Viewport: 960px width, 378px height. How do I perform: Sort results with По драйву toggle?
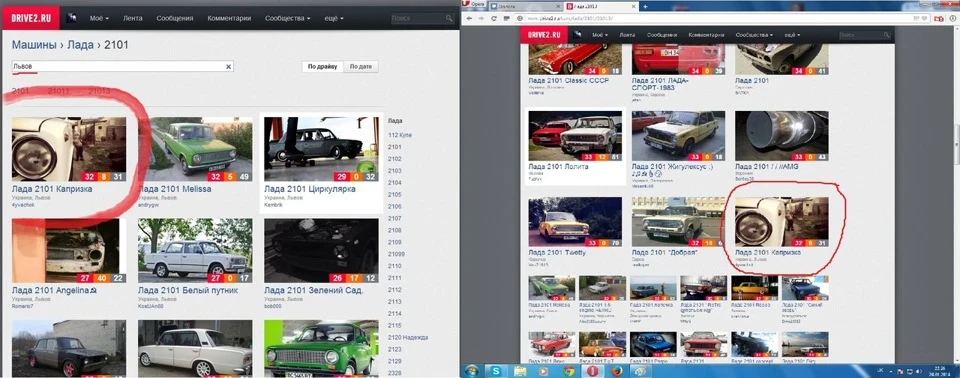[323, 66]
